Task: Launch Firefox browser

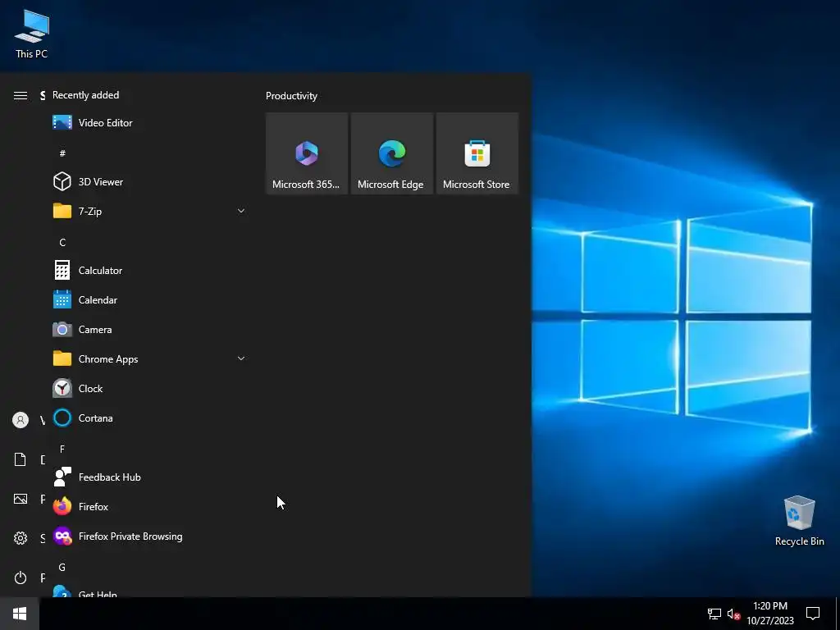Action: [x=149, y=506]
